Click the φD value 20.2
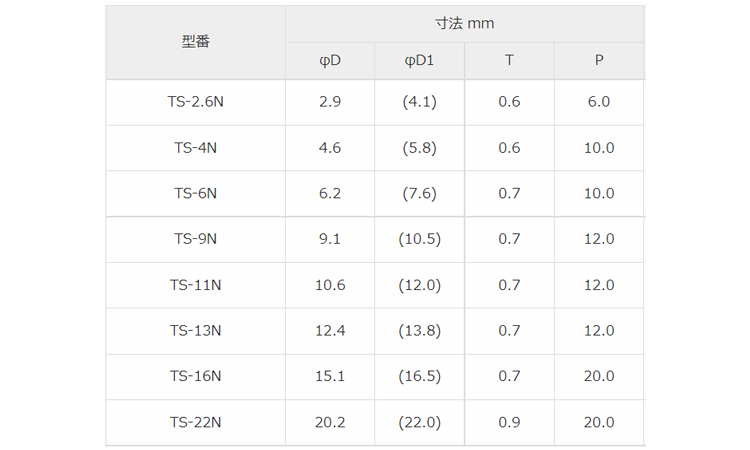This screenshot has height=450, width=750. click(330, 423)
